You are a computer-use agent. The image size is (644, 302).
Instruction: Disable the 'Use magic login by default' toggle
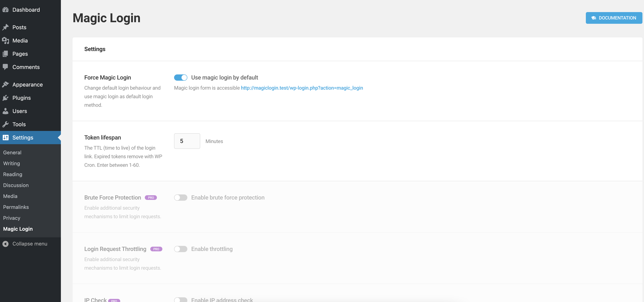coord(181,77)
